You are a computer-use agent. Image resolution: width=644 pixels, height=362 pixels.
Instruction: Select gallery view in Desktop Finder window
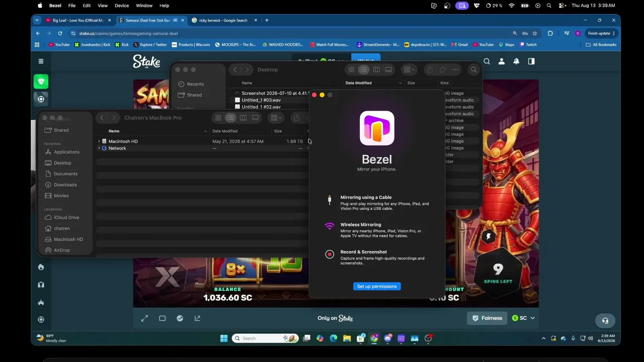tap(388, 69)
